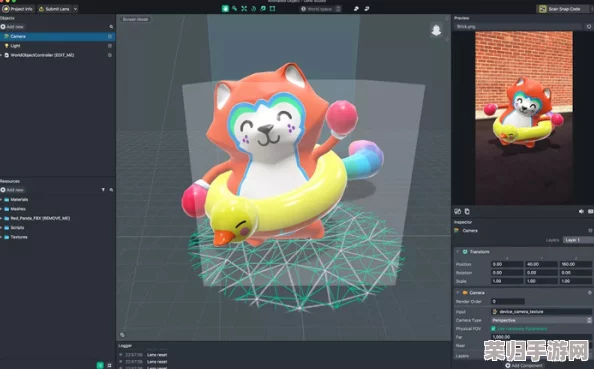Toggle Screen Mode in the viewport
Image resolution: width=594 pixels, height=369 pixels.
(135, 19)
